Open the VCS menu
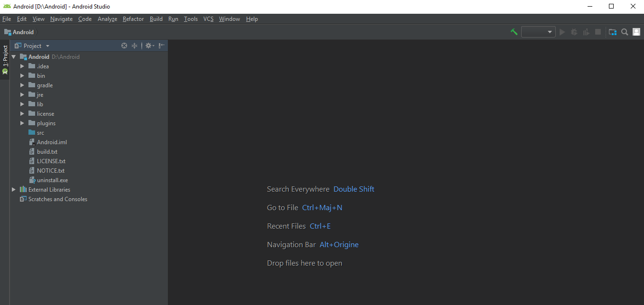This screenshot has height=305, width=644. (208, 19)
